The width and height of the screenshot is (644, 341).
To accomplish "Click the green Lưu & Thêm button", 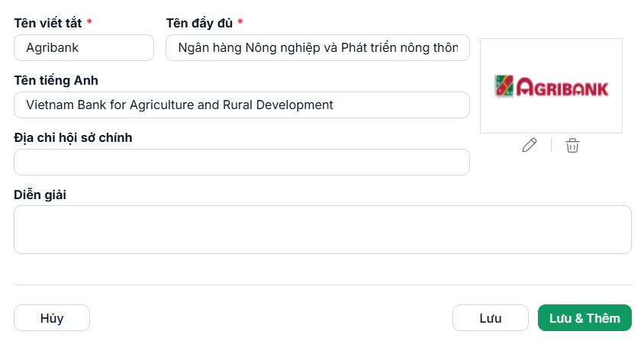I will 584,317.
